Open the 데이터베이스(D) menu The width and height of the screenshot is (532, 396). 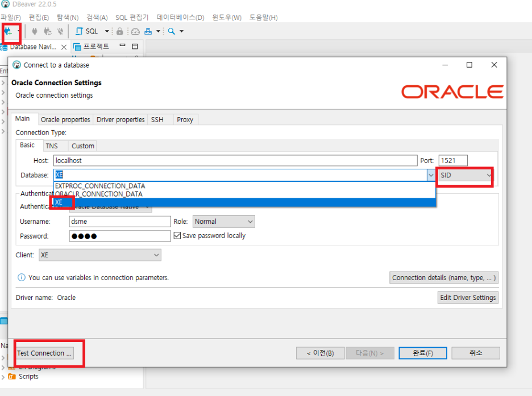[181, 17]
